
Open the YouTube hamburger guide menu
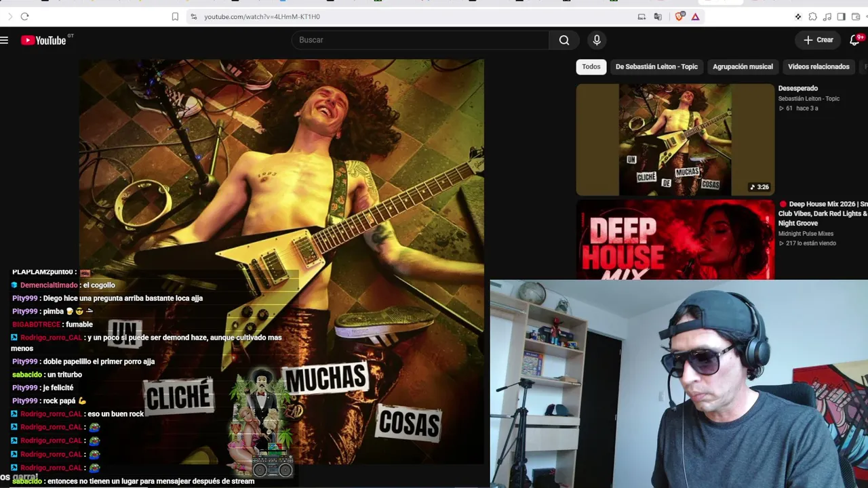[4, 40]
